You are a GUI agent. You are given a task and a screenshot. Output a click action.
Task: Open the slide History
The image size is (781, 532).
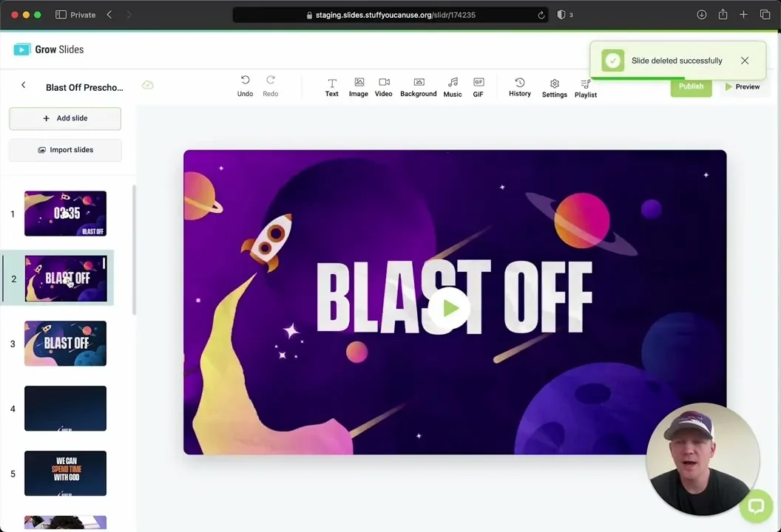pos(519,87)
